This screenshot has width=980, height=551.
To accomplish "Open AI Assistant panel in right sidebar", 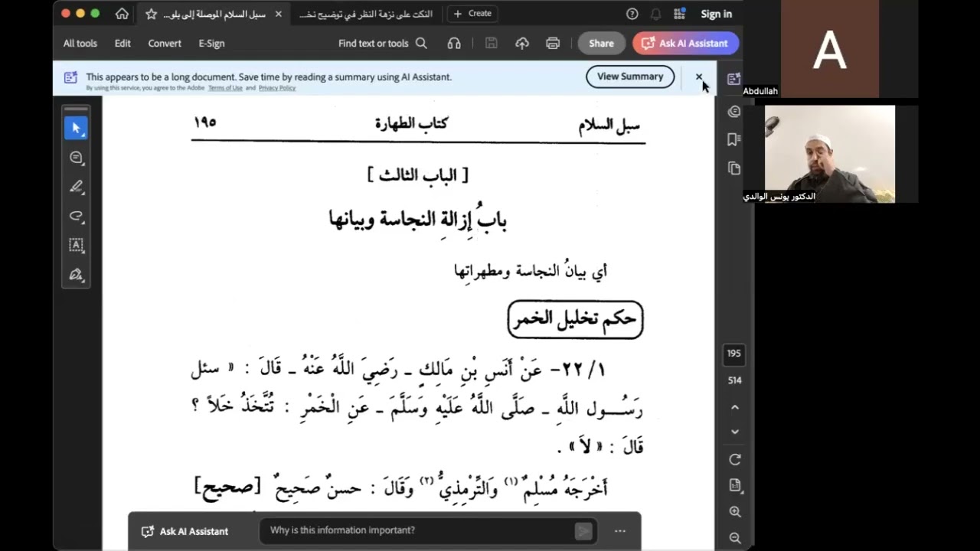I will [x=733, y=79].
